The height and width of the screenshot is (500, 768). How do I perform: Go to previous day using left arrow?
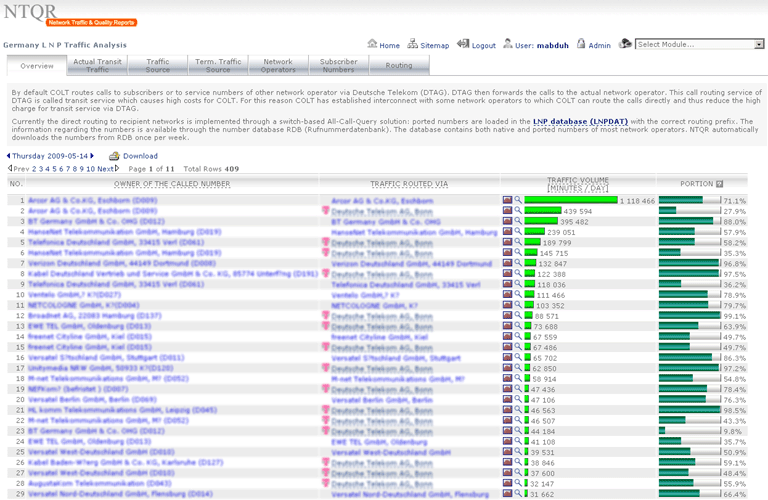tap(9, 156)
